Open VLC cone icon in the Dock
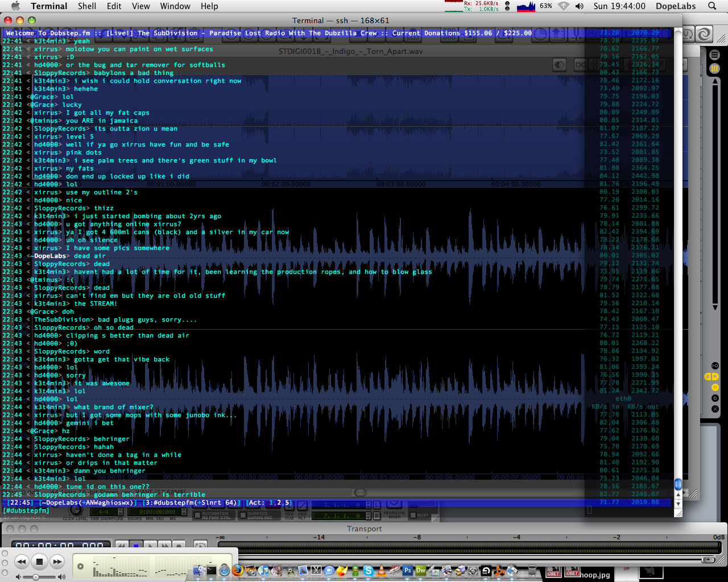The width and height of the screenshot is (728, 582). 382,569
